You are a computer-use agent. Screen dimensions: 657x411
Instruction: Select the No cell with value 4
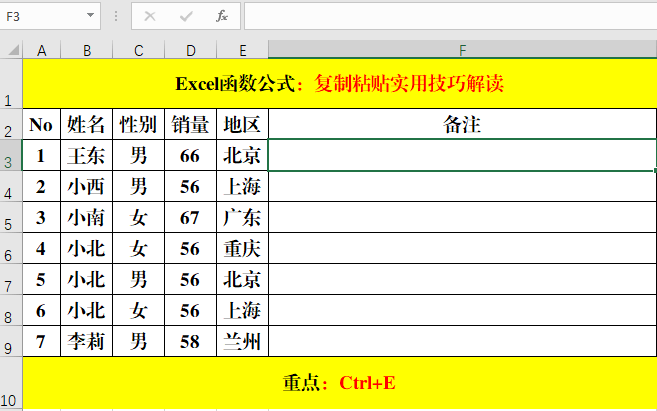[41, 248]
